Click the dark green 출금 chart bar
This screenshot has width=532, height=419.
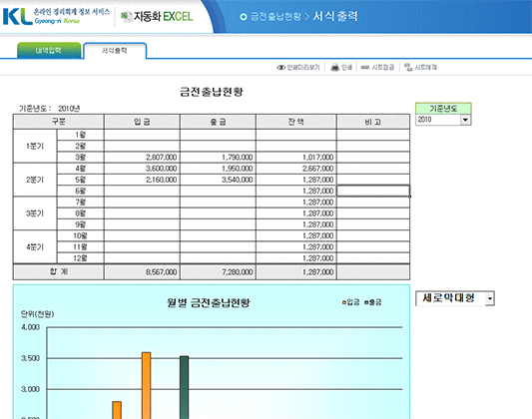click(185, 387)
